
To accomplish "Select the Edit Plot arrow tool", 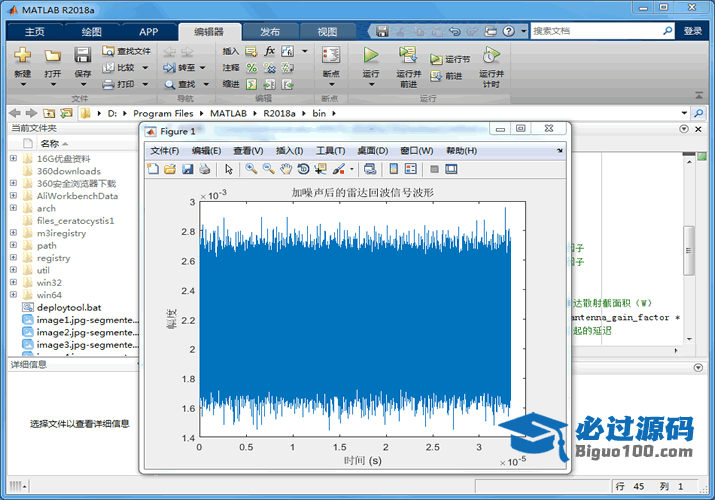I will tap(229, 169).
